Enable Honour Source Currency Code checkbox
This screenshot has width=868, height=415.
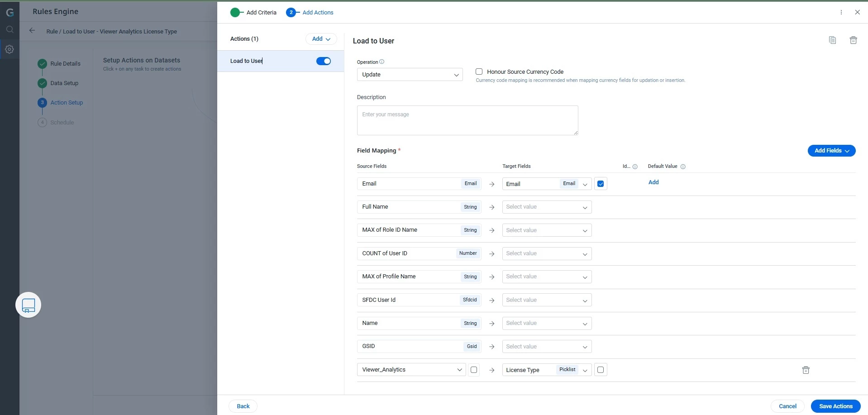click(479, 72)
